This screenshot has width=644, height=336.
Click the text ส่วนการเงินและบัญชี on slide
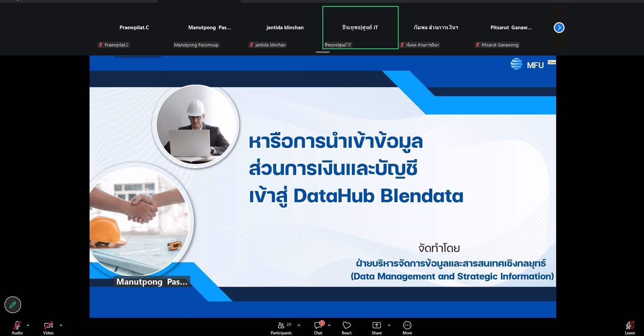pyautogui.click(x=333, y=169)
